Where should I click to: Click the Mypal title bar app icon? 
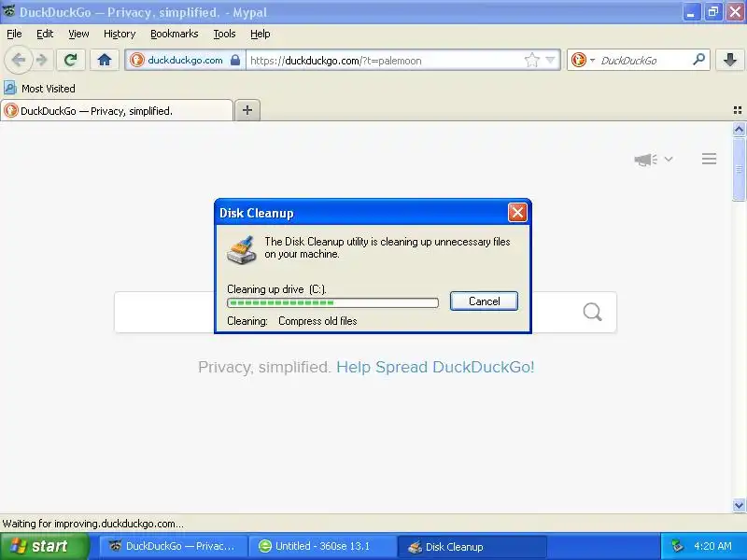8,11
